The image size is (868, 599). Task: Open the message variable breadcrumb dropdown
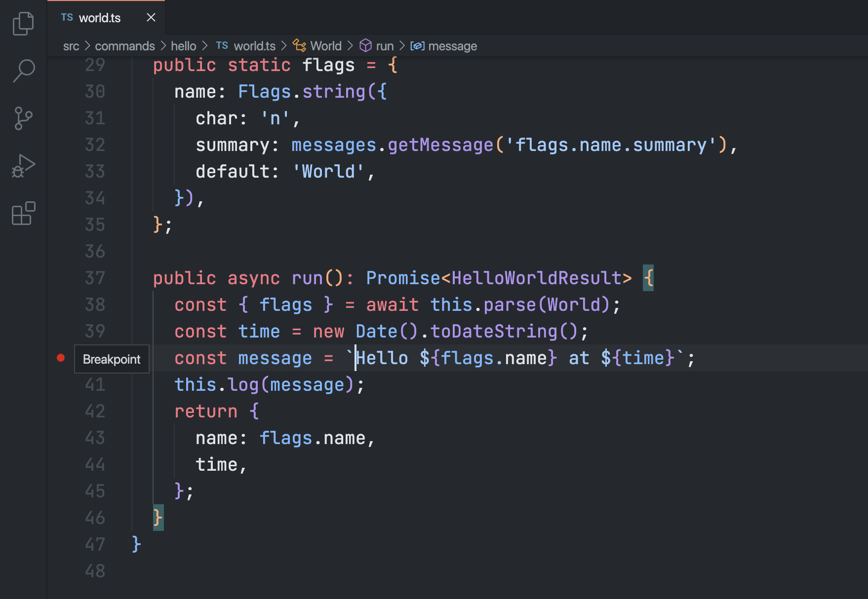pyautogui.click(x=453, y=46)
